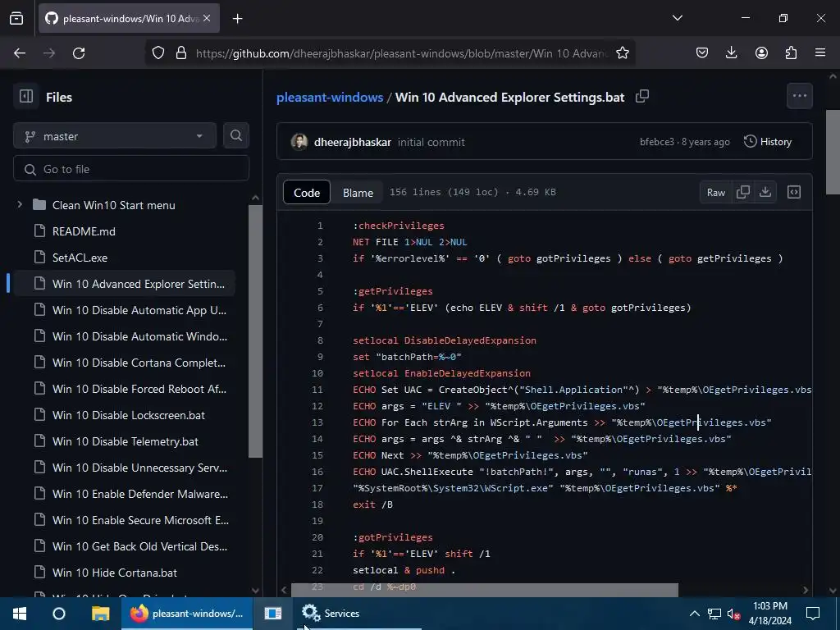This screenshot has height=630, width=840.
Task: Download raw file icon
Action: [765, 192]
